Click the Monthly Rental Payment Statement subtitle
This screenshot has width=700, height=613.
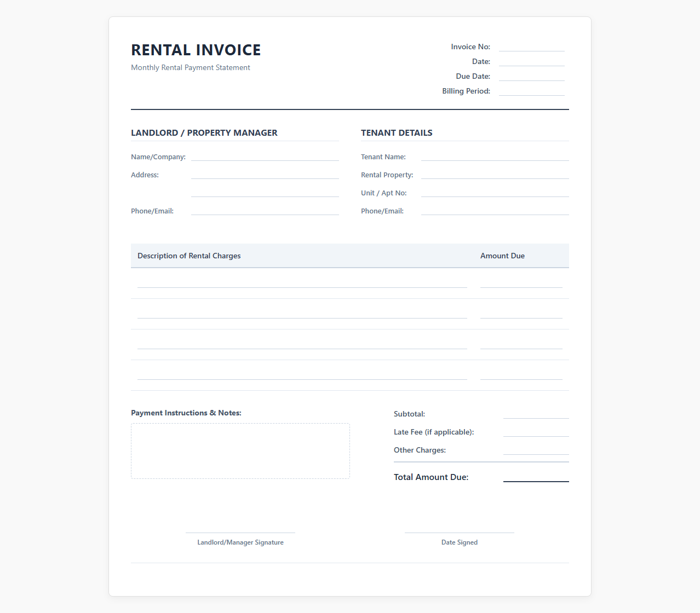pyautogui.click(x=191, y=67)
